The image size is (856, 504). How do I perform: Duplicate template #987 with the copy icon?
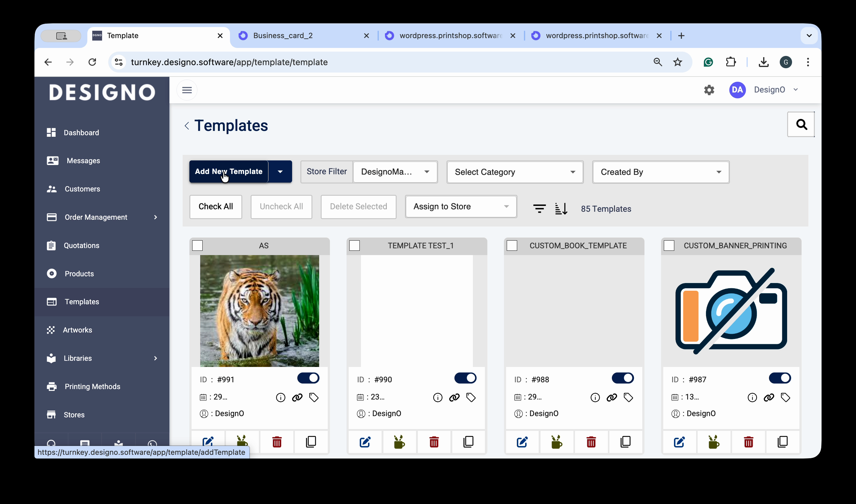tap(783, 442)
